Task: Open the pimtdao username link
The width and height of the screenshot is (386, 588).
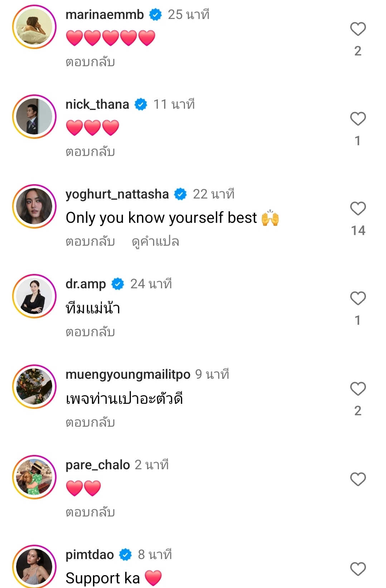Action: (89, 555)
